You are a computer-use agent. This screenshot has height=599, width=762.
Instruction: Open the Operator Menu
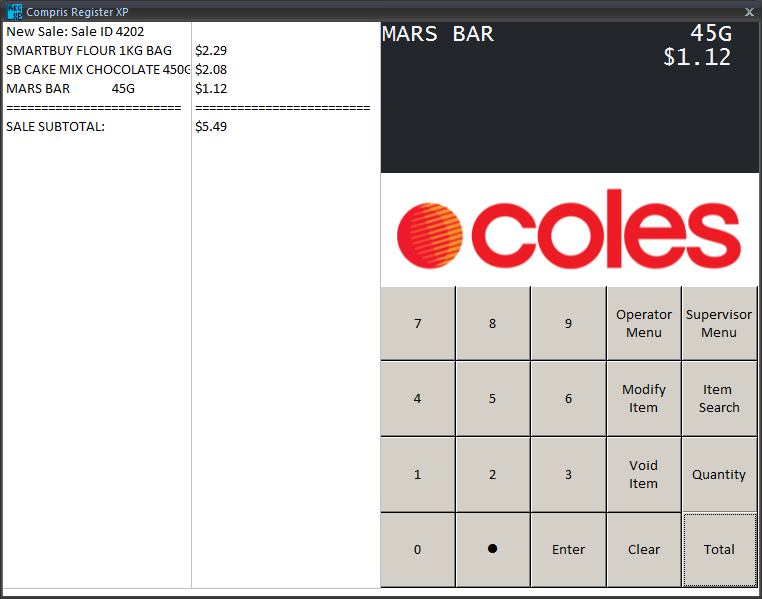pyautogui.click(x=643, y=324)
